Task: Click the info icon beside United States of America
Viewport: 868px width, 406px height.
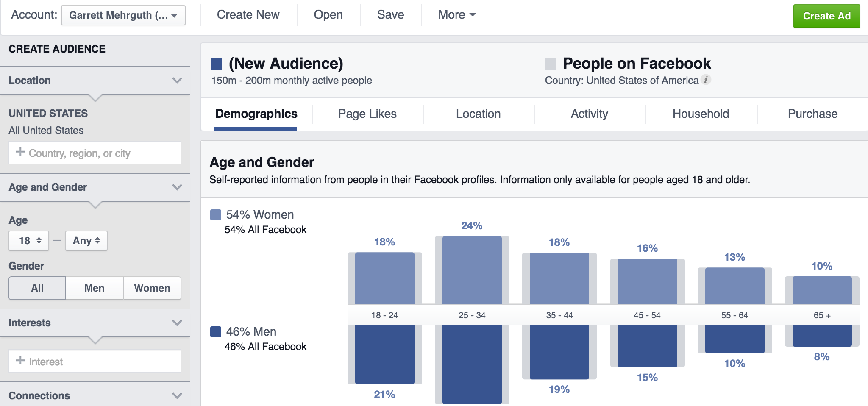Action: pyautogui.click(x=706, y=80)
